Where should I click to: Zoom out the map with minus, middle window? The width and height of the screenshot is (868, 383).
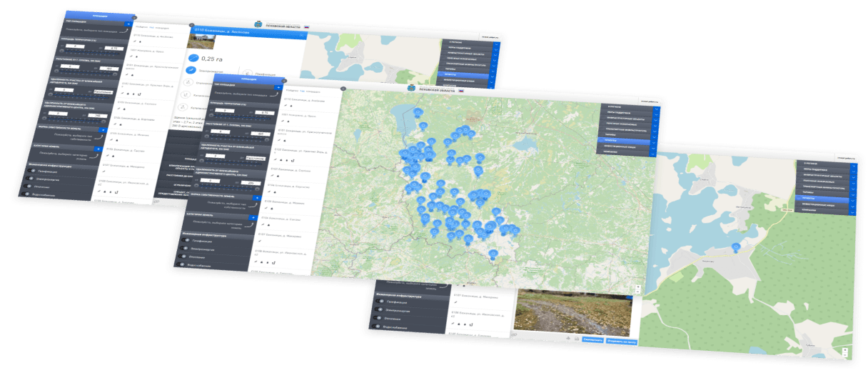(x=638, y=292)
